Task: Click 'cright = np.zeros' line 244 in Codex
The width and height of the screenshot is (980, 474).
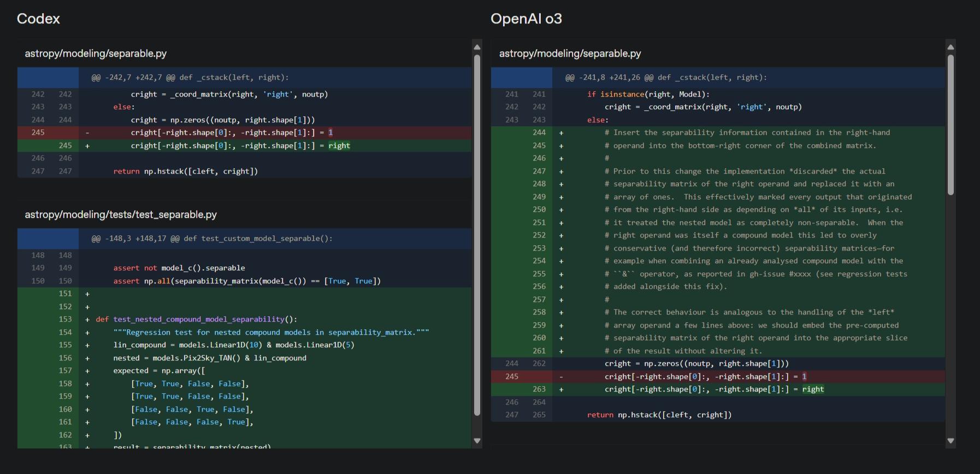Action: [244, 120]
